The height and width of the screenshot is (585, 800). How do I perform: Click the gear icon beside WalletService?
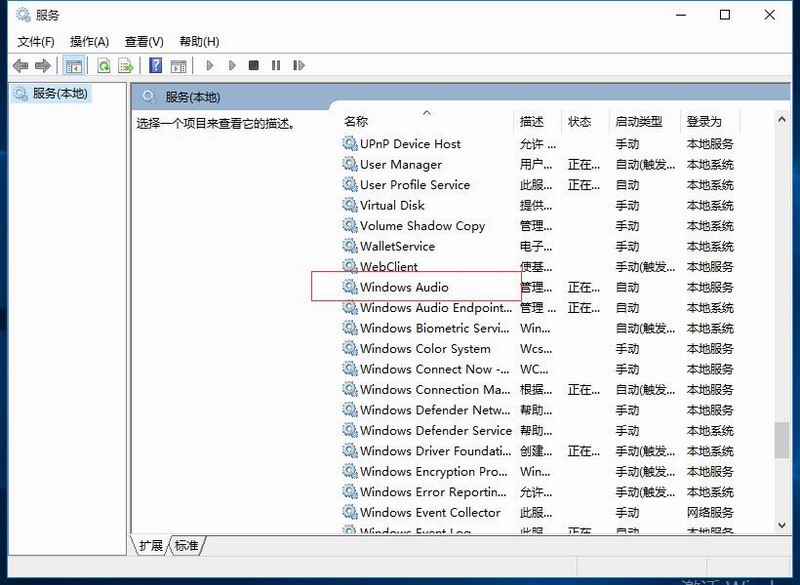click(x=349, y=245)
